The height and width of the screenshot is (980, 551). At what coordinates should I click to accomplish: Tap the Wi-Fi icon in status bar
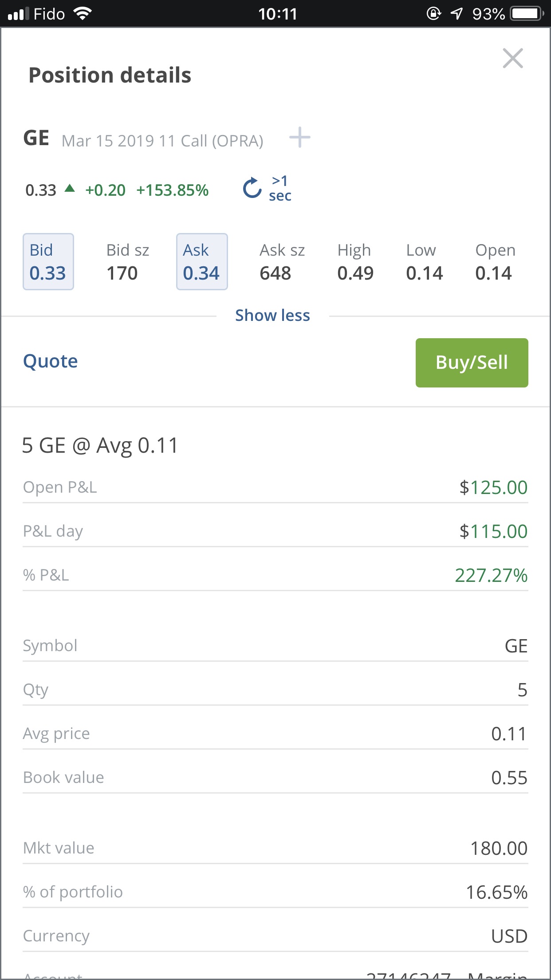click(83, 14)
